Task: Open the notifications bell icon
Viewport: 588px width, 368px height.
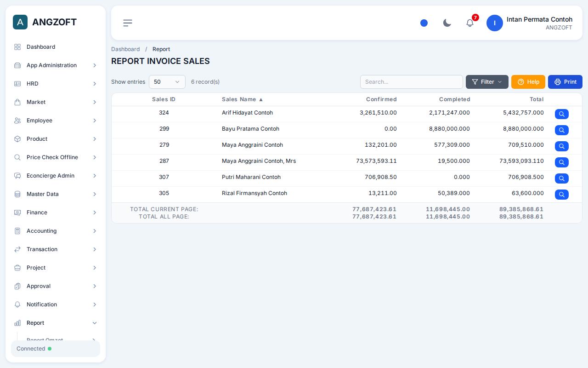Action: pos(470,23)
